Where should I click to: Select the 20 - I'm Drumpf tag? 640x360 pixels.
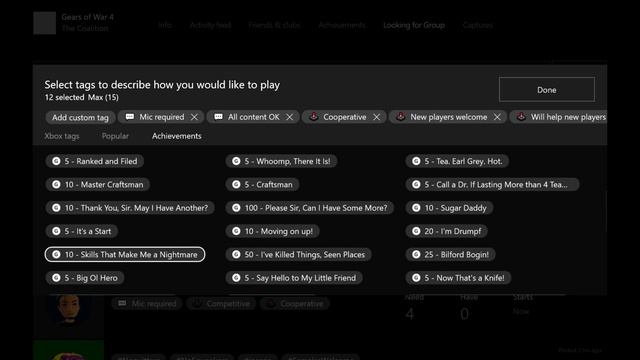[x=447, y=231]
